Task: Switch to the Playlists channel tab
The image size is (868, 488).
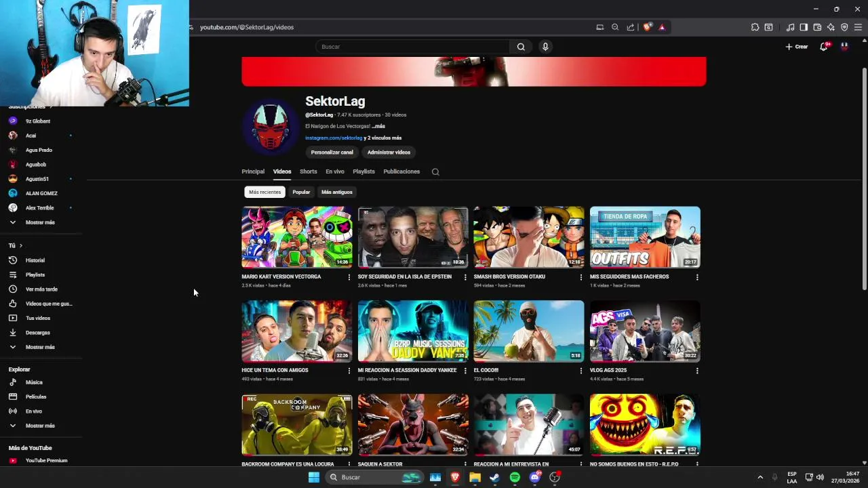Action: coord(363,171)
